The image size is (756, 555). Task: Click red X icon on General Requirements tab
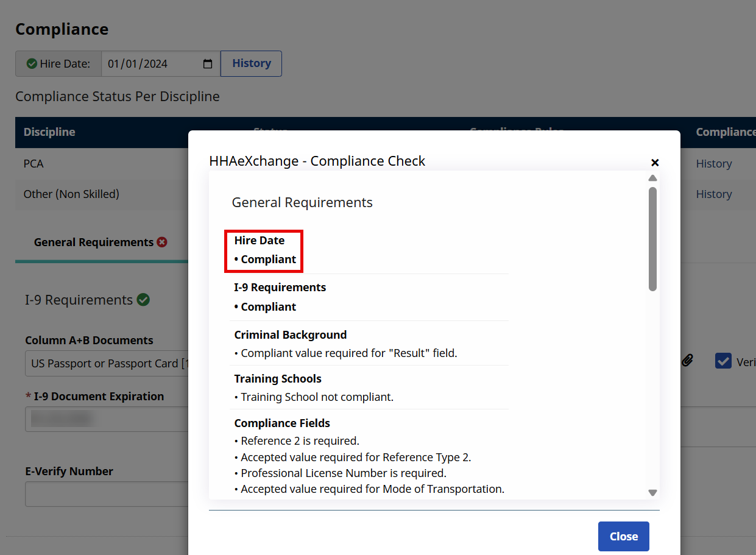(162, 242)
